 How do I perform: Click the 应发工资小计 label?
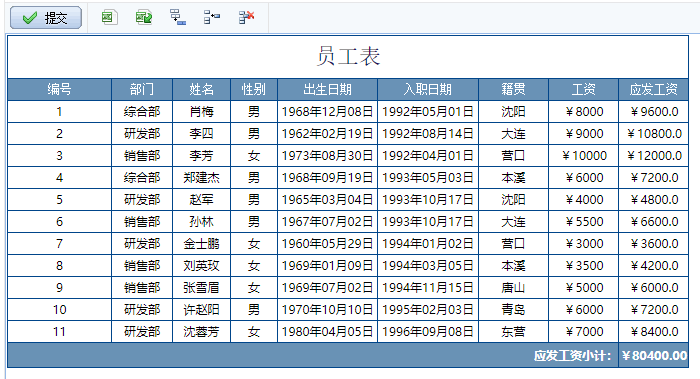pyautogui.click(x=572, y=356)
